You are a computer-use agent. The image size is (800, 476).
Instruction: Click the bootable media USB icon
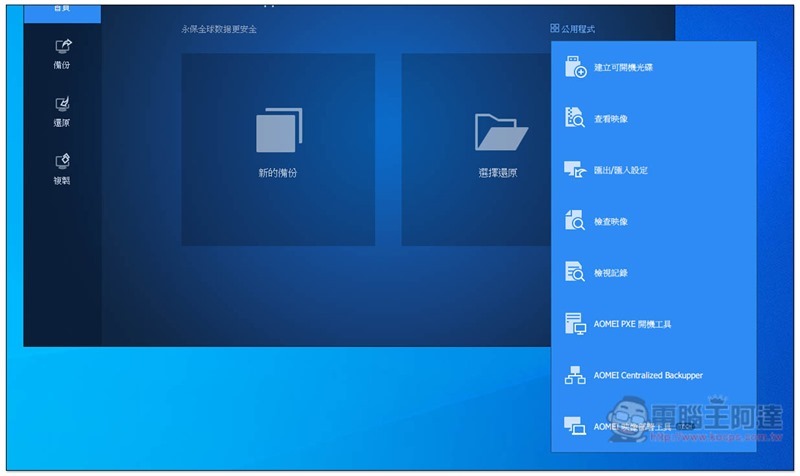click(x=576, y=67)
